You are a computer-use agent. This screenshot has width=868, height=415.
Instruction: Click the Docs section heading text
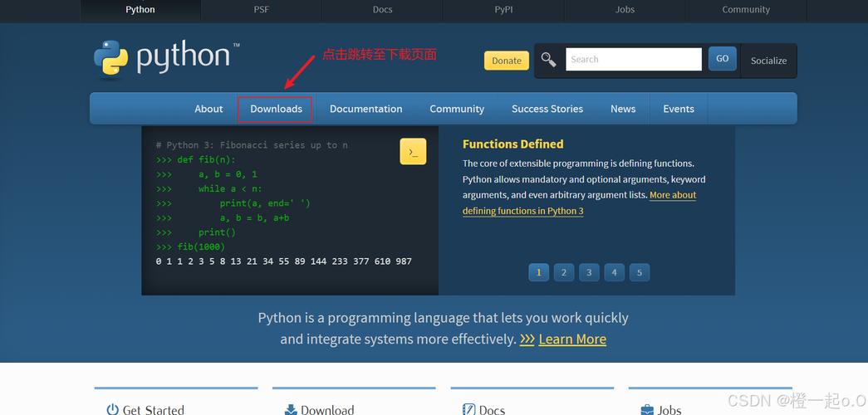coord(492,410)
